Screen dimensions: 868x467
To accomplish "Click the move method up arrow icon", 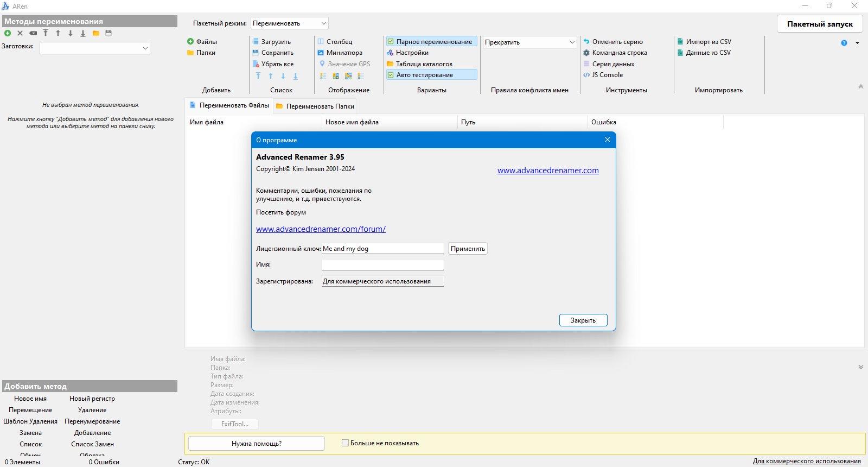I will tap(58, 33).
